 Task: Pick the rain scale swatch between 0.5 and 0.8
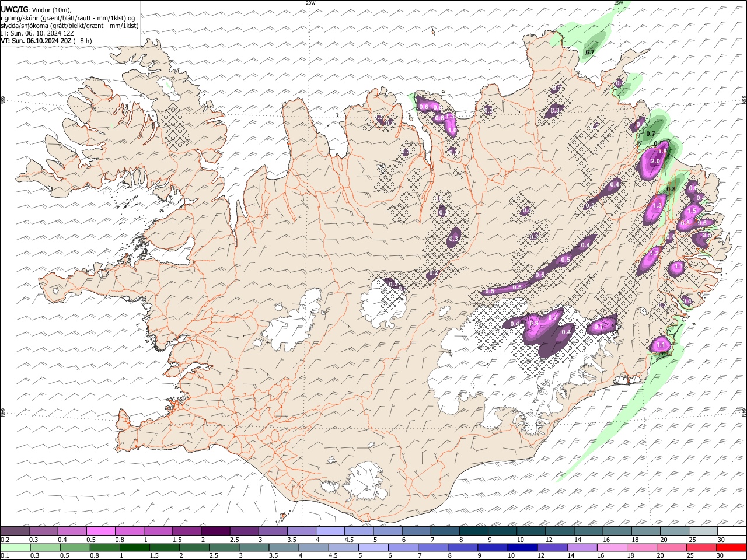tap(75, 548)
